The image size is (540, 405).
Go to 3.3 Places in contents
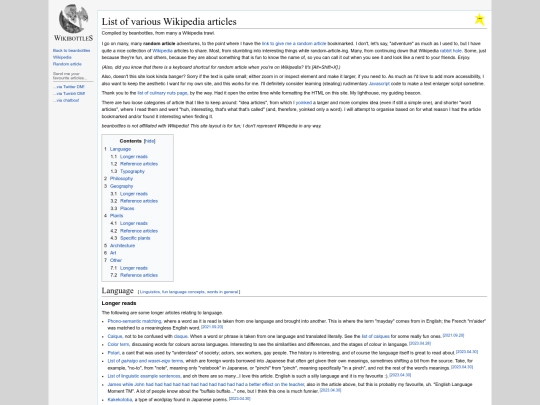pyautogui.click(x=127, y=208)
